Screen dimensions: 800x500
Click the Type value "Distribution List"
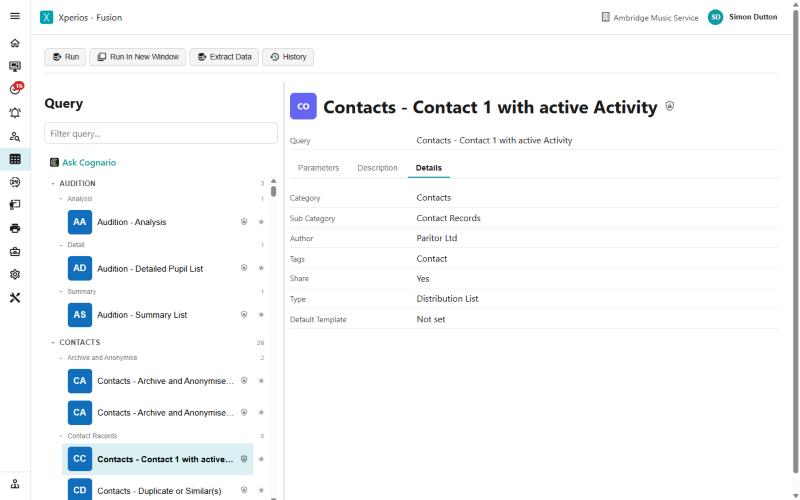[x=447, y=298]
